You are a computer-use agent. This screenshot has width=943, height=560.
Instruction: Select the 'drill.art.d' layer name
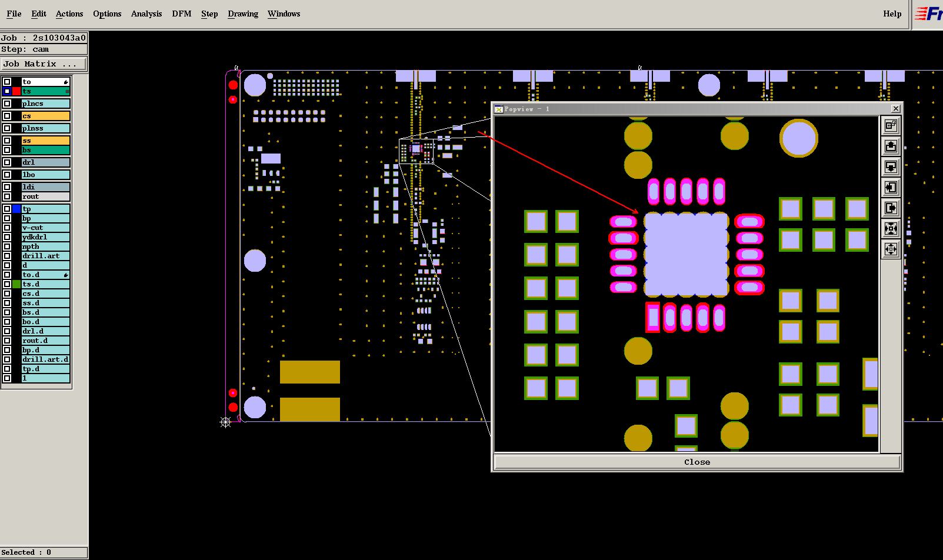pyautogui.click(x=46, y=359)
